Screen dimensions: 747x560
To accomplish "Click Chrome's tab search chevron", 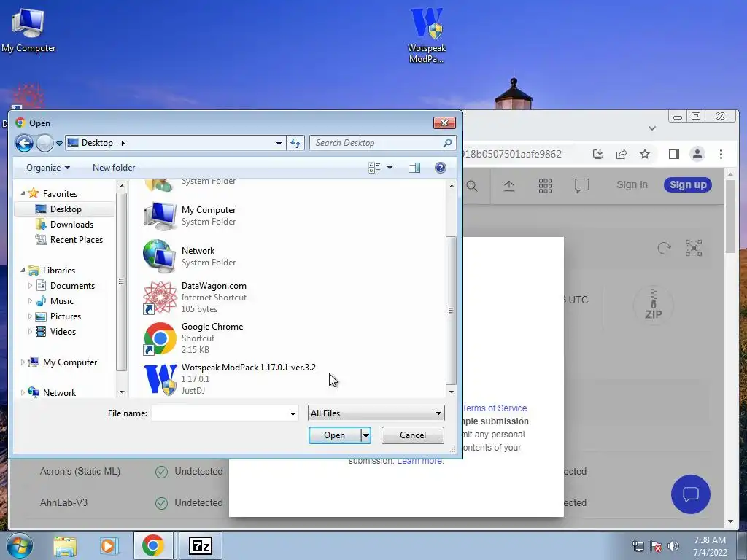I will click(x=652, y=128).
